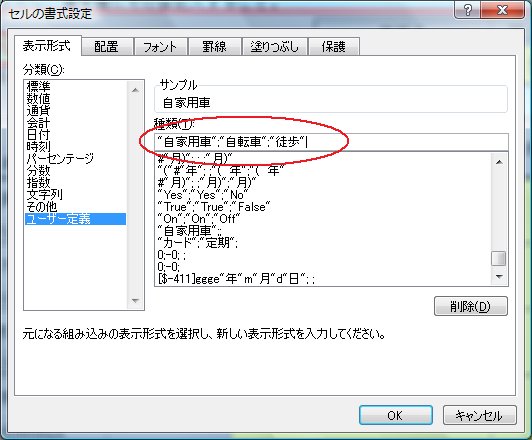Screen dimensions: 532x440
Task: Click category list scroll down arrow
Action: pos(135,301)
